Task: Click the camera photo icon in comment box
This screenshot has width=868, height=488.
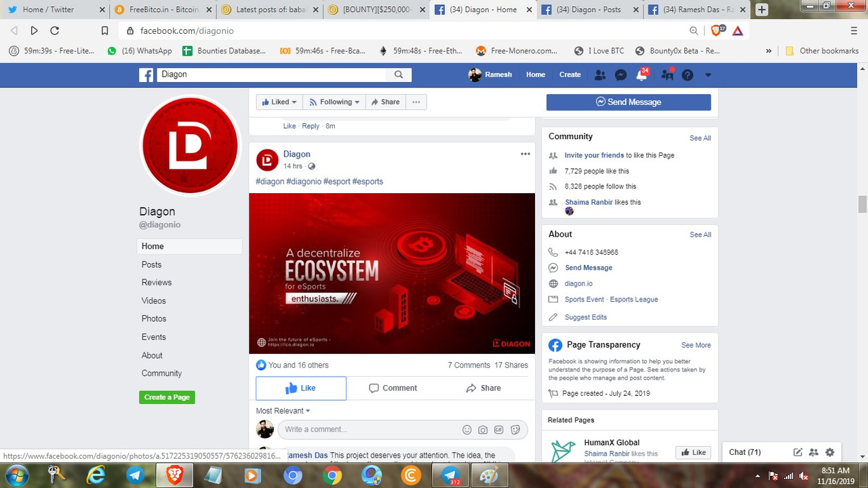Action: coord(483,430)
